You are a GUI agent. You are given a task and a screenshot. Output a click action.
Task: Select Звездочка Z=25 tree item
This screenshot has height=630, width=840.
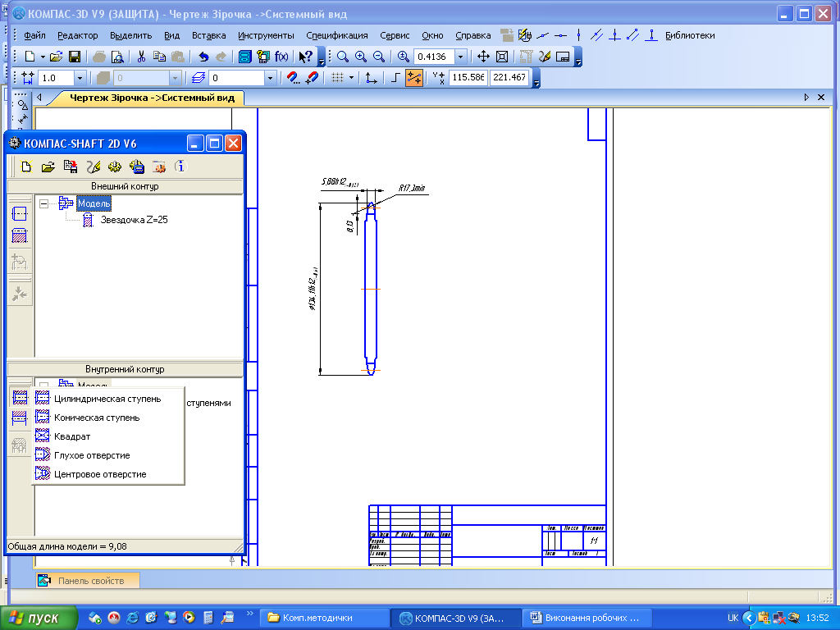(134, 220)
